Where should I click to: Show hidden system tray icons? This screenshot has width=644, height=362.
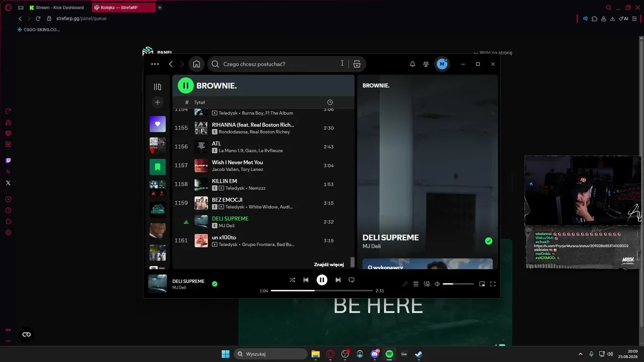580,354
